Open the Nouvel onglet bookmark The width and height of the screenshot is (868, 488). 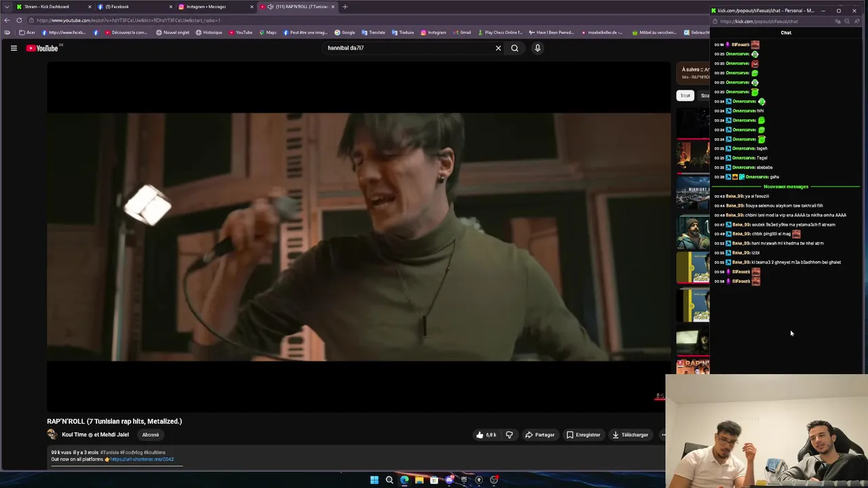(172, 33)
